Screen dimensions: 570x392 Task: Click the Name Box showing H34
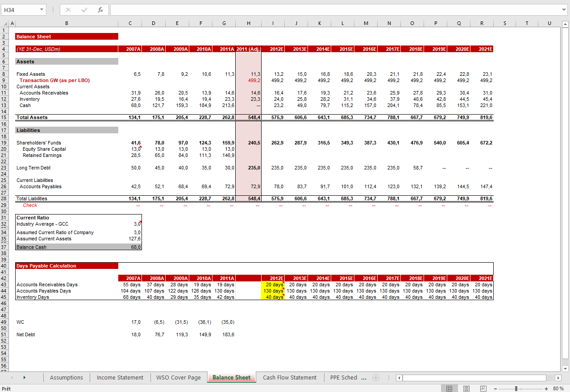coord(20,9)
